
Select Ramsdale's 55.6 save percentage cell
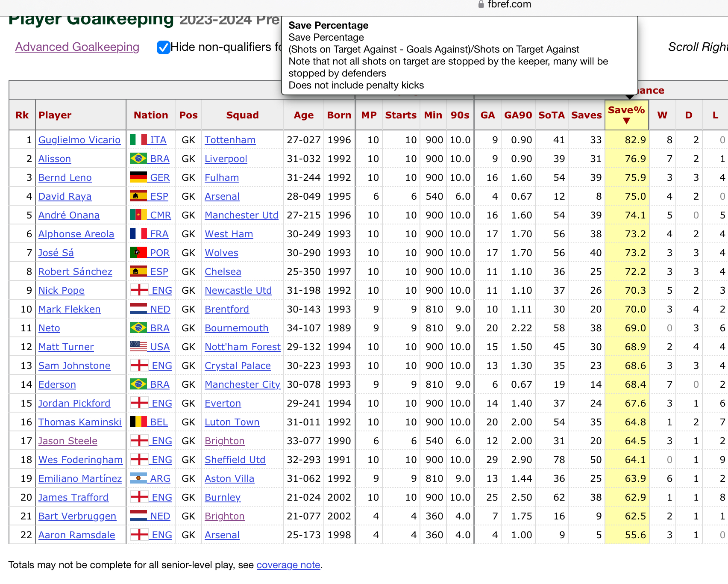(627, 535)
